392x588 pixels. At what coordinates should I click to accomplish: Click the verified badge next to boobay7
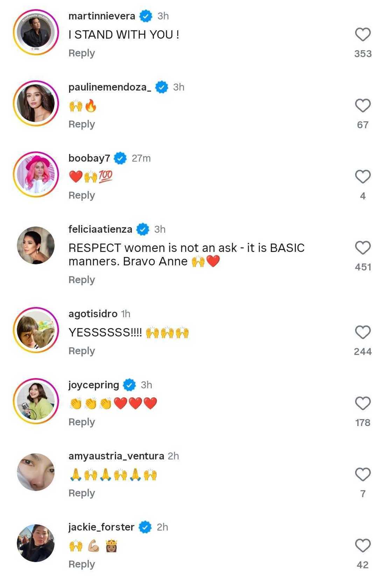[x=121, y=158]
